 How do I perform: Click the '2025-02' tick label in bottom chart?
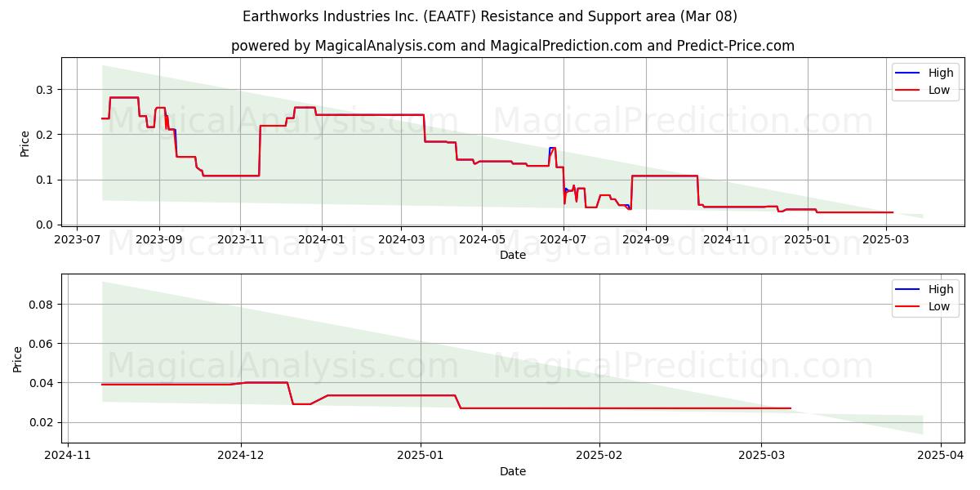pyautogui.click(x=599, y=456)
